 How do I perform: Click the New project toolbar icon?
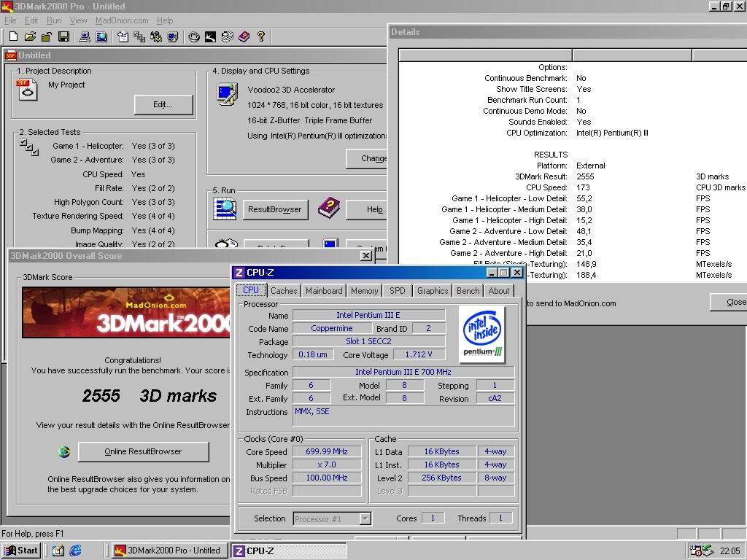pyautogui.click(x=13, y=36)
